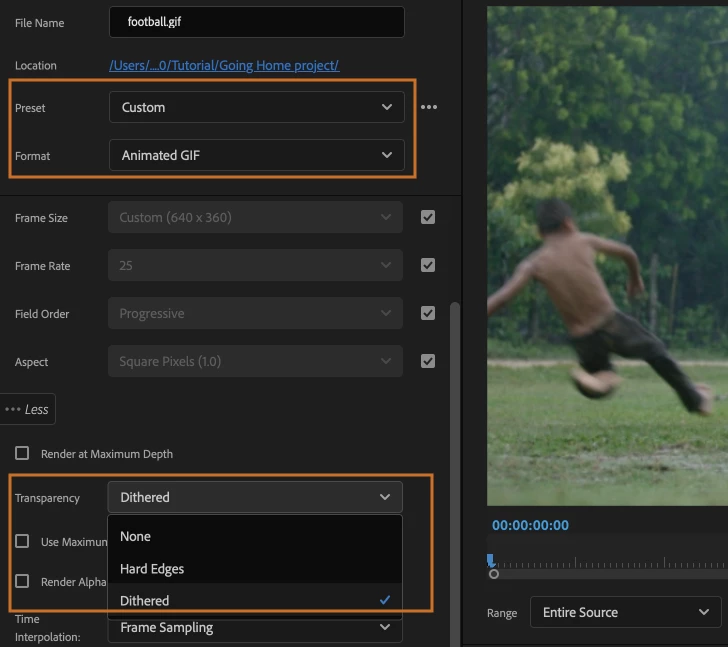Click the football.gif file name field

[257, 22]
